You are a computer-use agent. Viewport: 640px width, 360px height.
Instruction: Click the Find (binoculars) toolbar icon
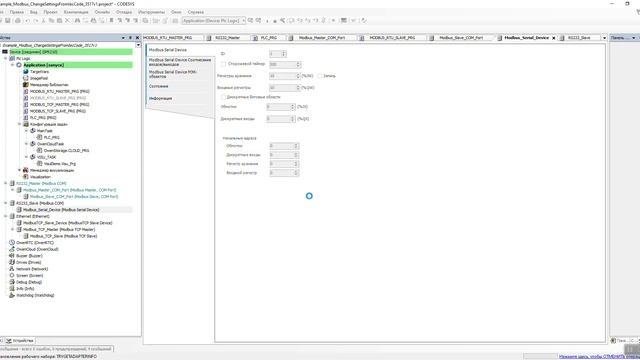pos(77,20)
